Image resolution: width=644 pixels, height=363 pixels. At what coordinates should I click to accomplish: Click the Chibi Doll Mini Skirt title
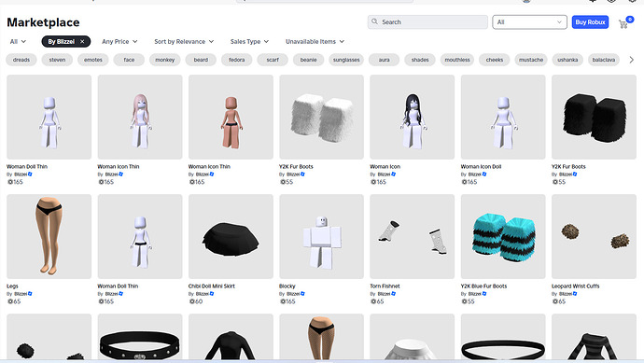tap(212, 286)
